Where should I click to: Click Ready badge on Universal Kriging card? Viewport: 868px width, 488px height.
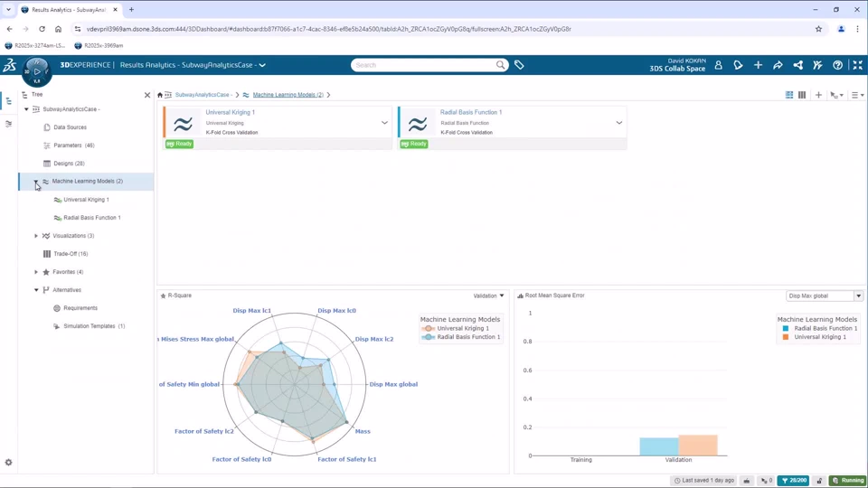click(179, 144)
